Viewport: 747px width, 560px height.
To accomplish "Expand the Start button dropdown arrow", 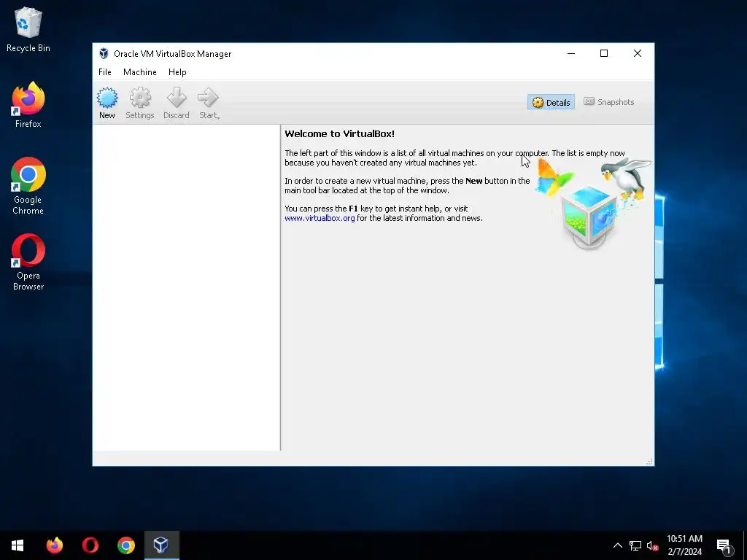I will click(218, 117).
